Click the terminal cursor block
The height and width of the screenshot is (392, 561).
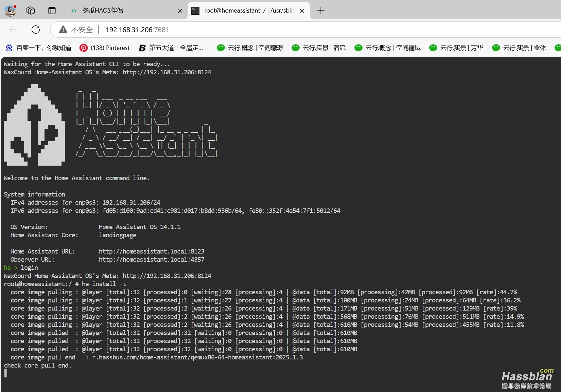pos(5,373)
